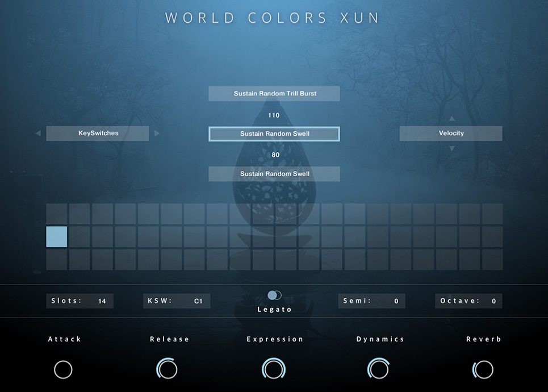Open the Velocity mode selector
This screenshot has height=392, width=548.
[x=451, y=133]
